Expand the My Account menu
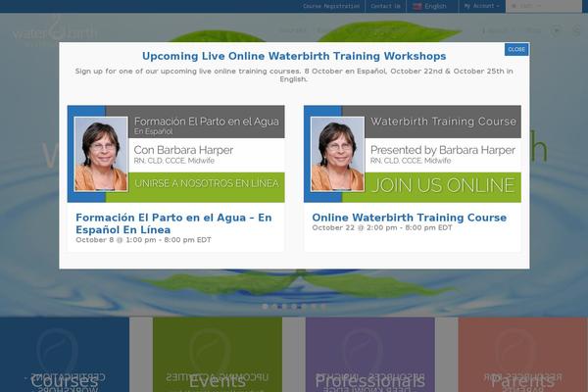Image resolution: width=588 pixels, height=392 pixels. pyautogui.click(x=481, y=6)
